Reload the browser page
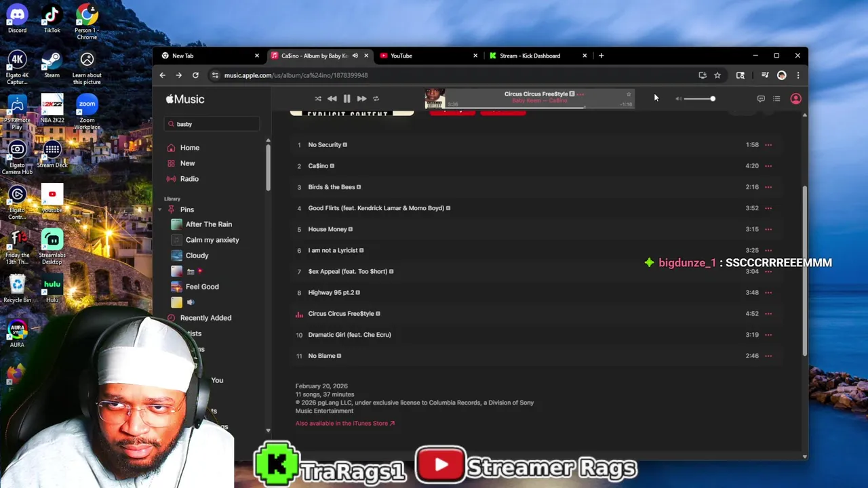Screen dimensions: 868x488 point(195,75)
